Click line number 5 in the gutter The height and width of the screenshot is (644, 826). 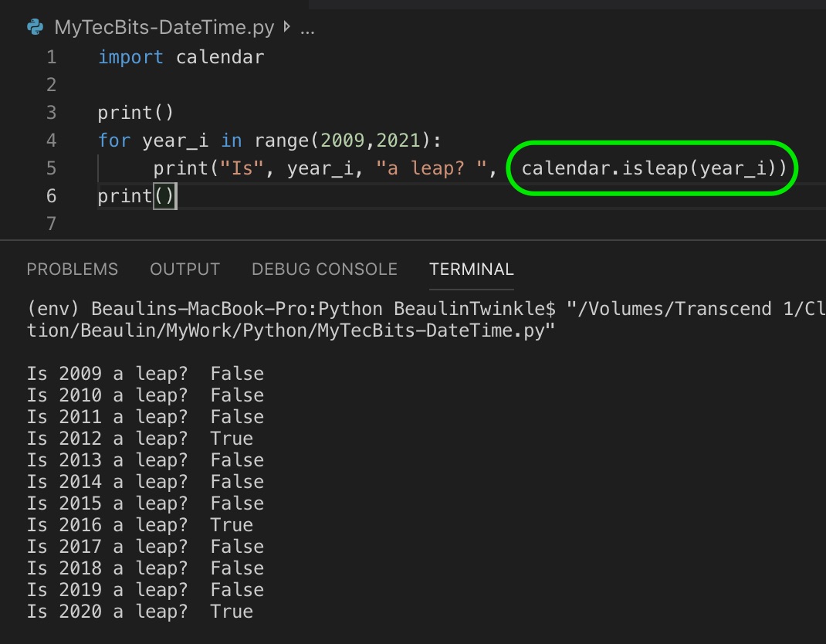51,168
